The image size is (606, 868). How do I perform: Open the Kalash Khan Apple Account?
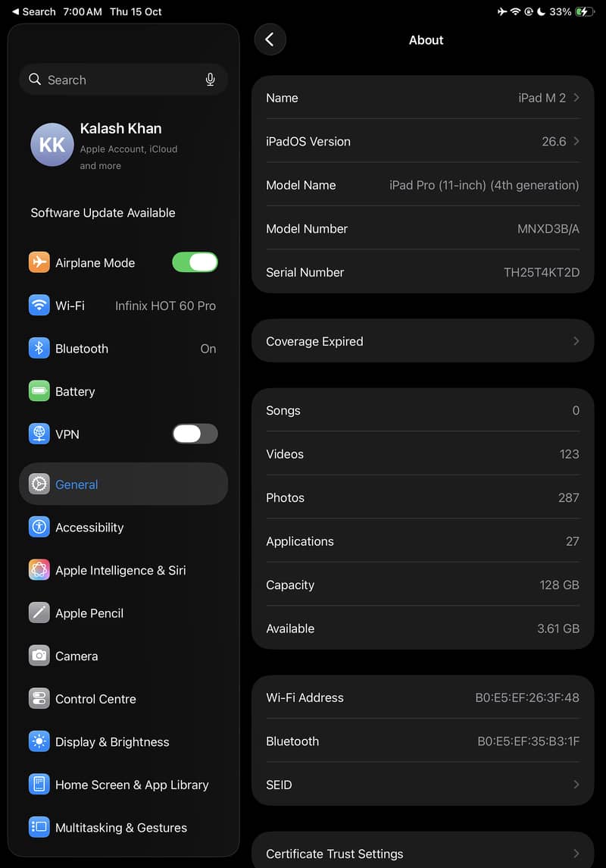[123, 145]
